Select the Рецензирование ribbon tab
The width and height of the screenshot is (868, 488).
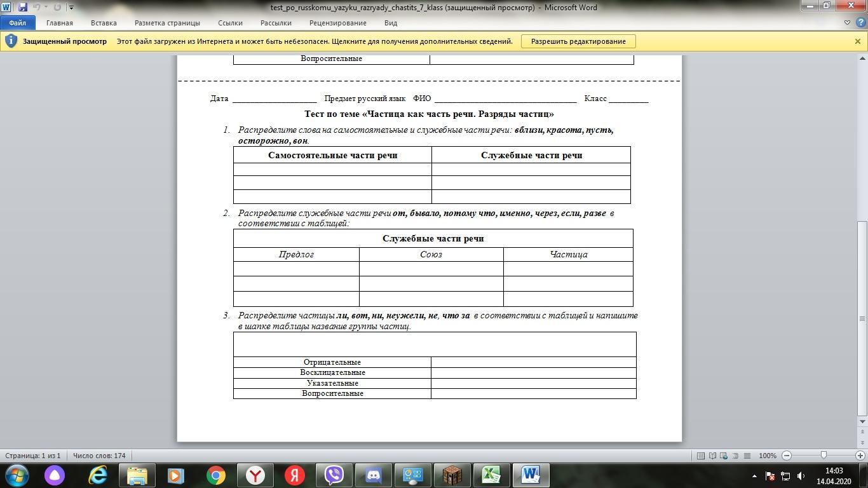(x=337, y=23)
